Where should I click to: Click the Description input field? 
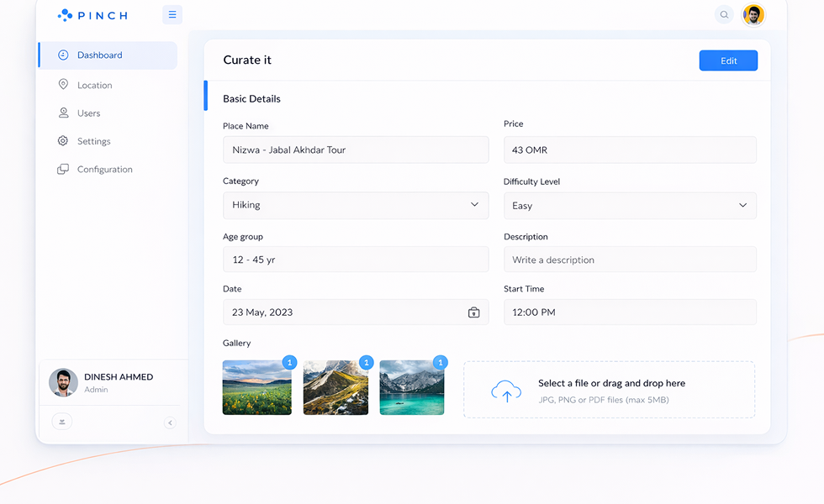[629, 260]
